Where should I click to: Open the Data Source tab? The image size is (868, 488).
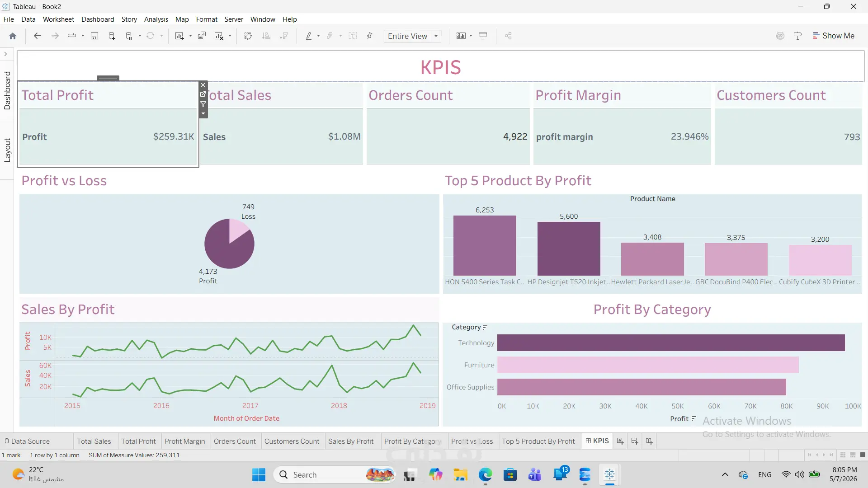coord(27,441)
